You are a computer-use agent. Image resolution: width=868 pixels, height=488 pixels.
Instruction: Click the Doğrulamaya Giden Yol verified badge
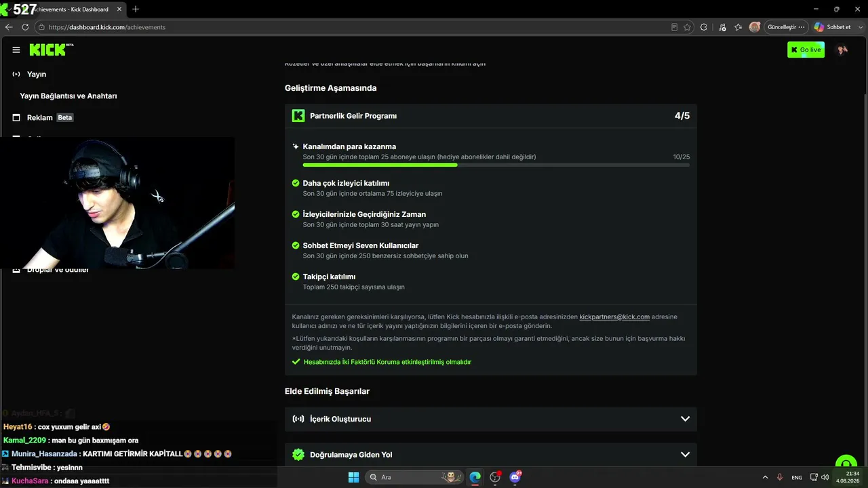point(298,455)
